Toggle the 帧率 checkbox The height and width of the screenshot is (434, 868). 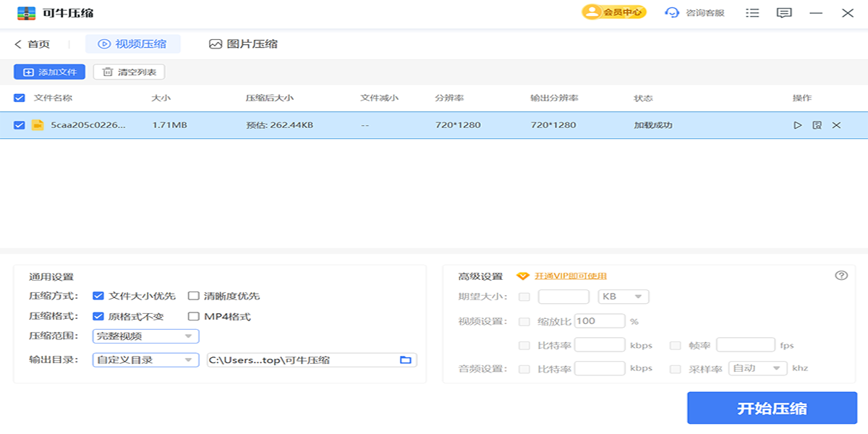click(x=675, y=345)
